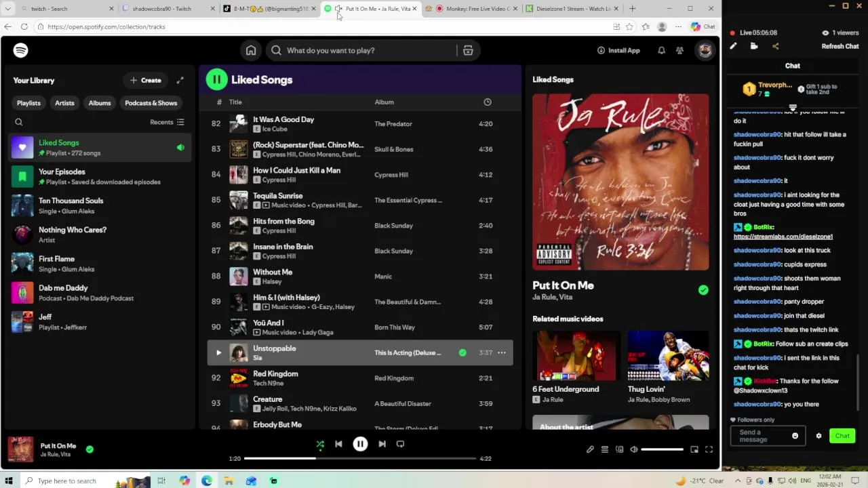Open the Friend Activity icon
The height and width of the screenshot is (488, 868).
679,50
